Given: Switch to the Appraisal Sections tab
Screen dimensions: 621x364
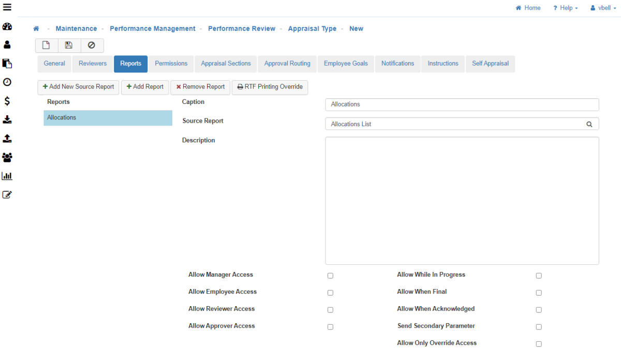Looking at the screenshot, I should tap(226, 64).
